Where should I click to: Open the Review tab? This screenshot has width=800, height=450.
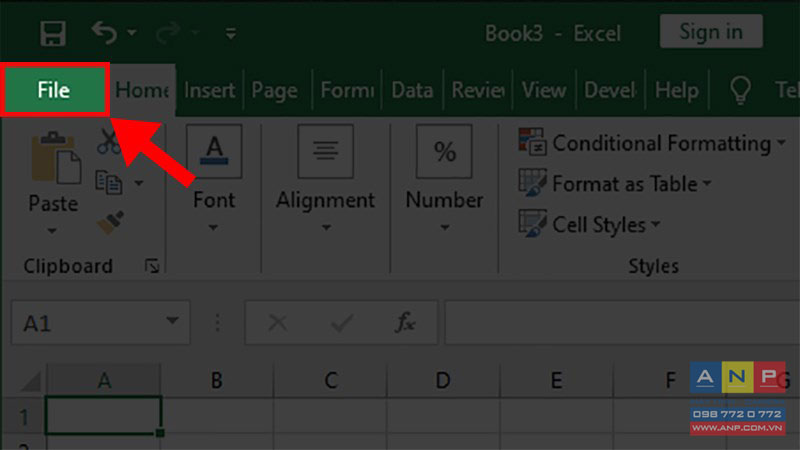tap(478, 90)
